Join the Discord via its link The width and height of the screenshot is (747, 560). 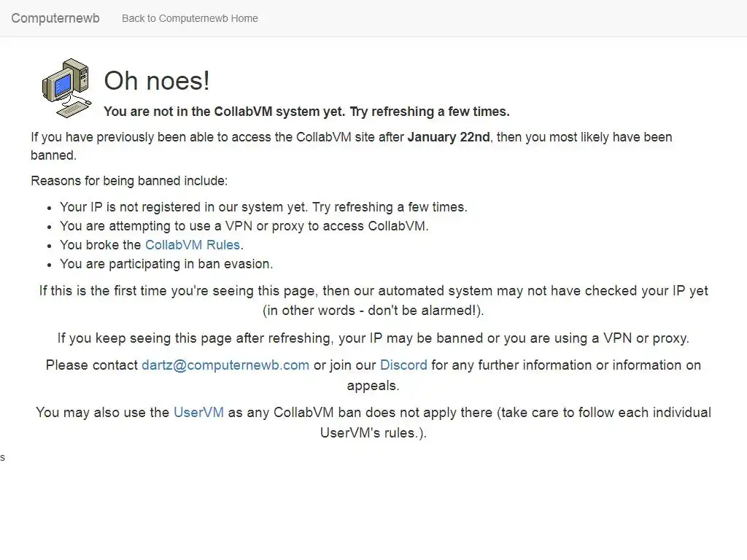tap(403, 365)
